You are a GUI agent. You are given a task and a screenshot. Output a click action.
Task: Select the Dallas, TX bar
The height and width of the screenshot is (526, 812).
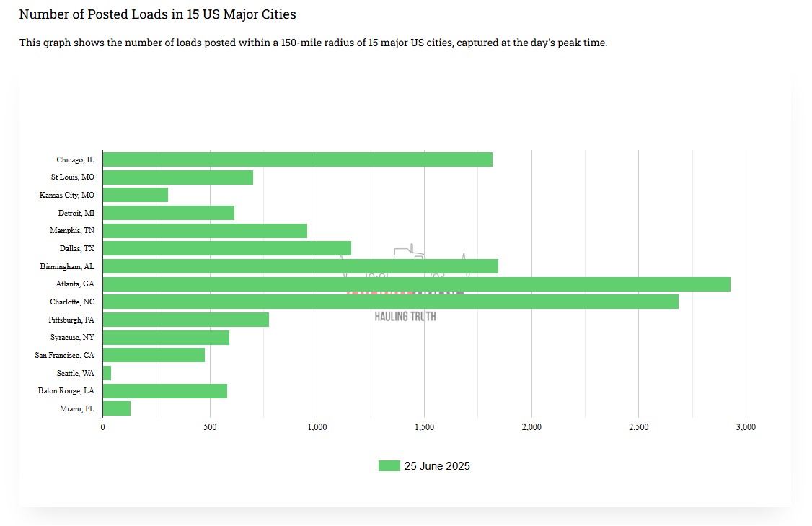226,248
